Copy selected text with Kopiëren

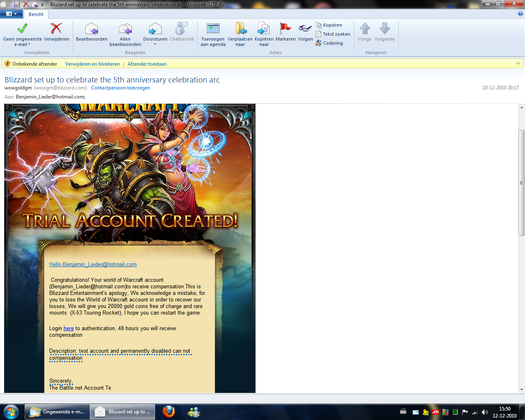click(x=329, y=25)
